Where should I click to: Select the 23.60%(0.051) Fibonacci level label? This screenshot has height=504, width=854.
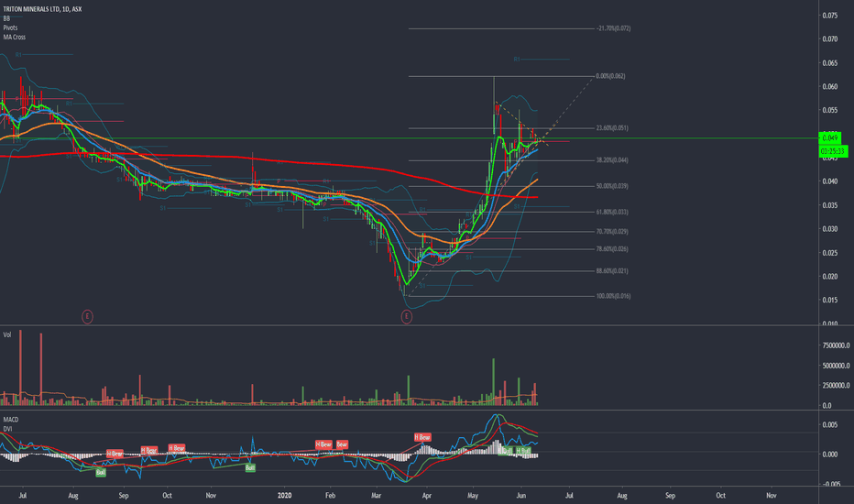(612, 128)
